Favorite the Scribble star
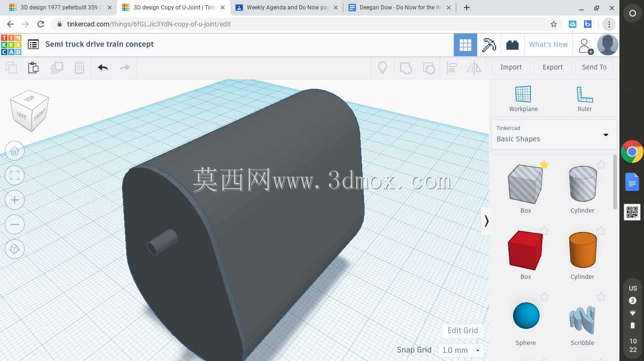644x361 pixels. [601, 297]
